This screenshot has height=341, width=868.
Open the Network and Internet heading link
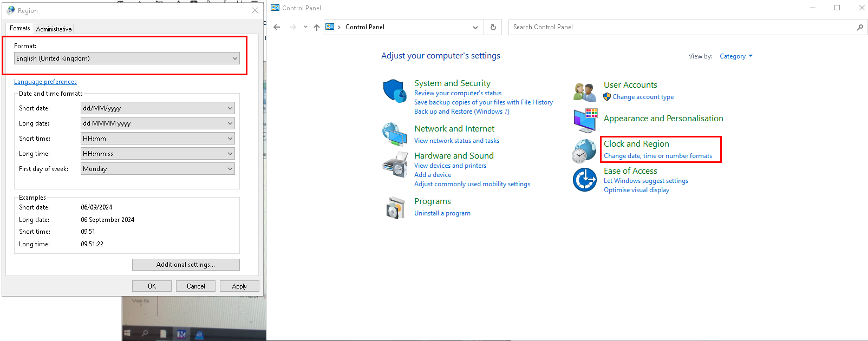(454, 129)
